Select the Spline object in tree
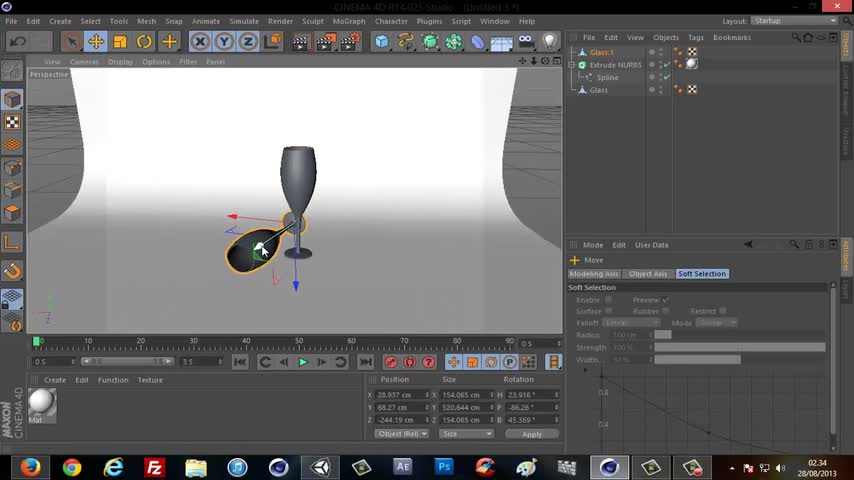This screenshot has height=480, width=854. click(607, 77)
